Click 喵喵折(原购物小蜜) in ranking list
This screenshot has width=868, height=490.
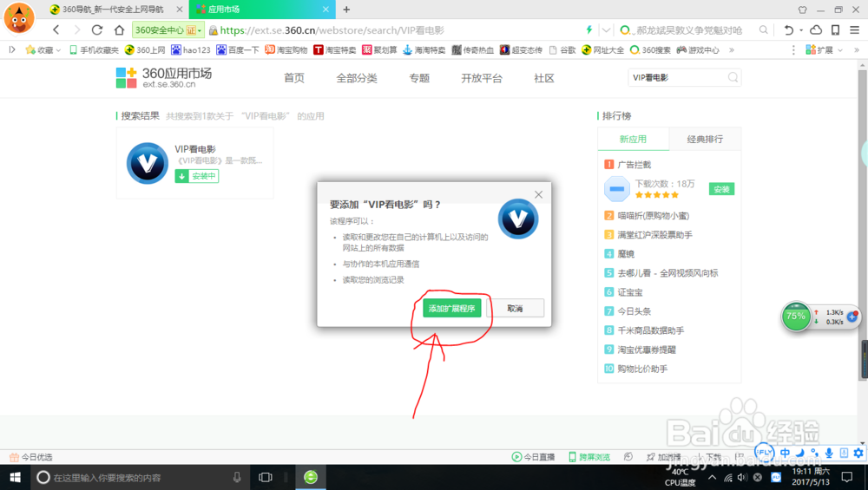click(654, 216)
